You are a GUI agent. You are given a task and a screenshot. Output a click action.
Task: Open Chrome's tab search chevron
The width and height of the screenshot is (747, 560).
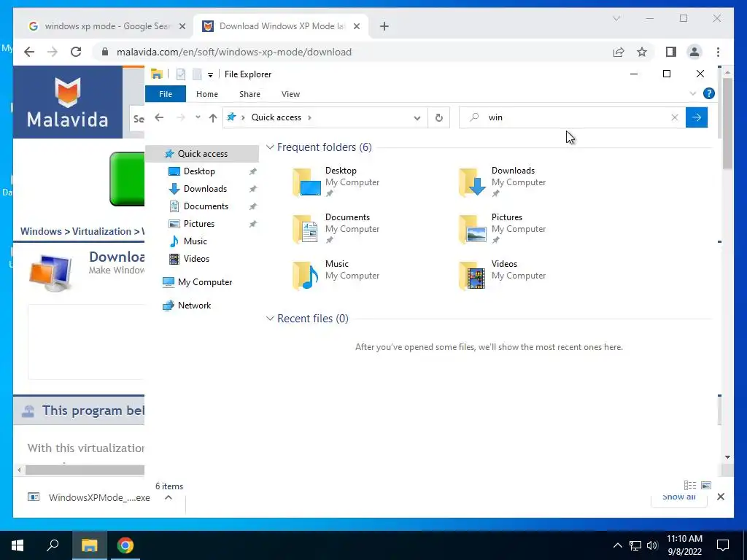pyautogui.click(x=616, y=18)
